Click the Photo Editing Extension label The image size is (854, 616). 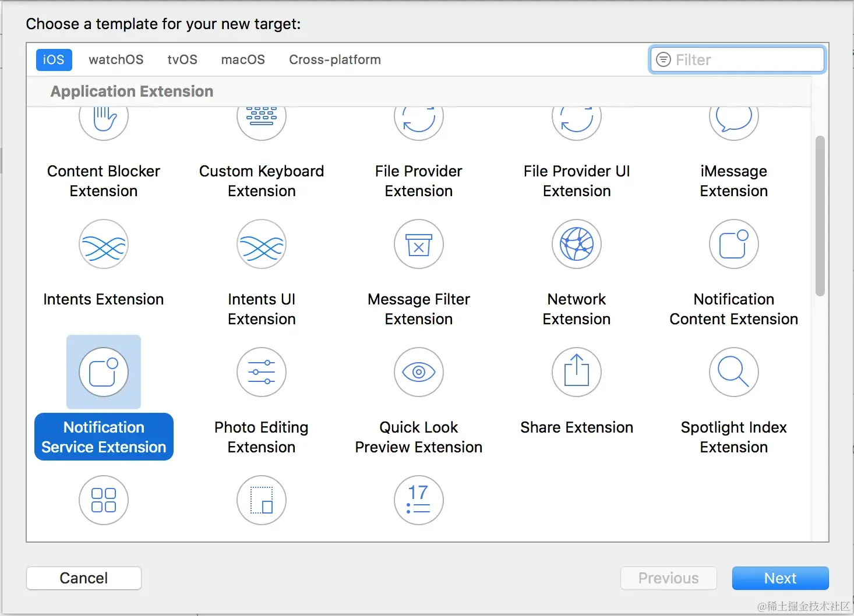(262, 437)
